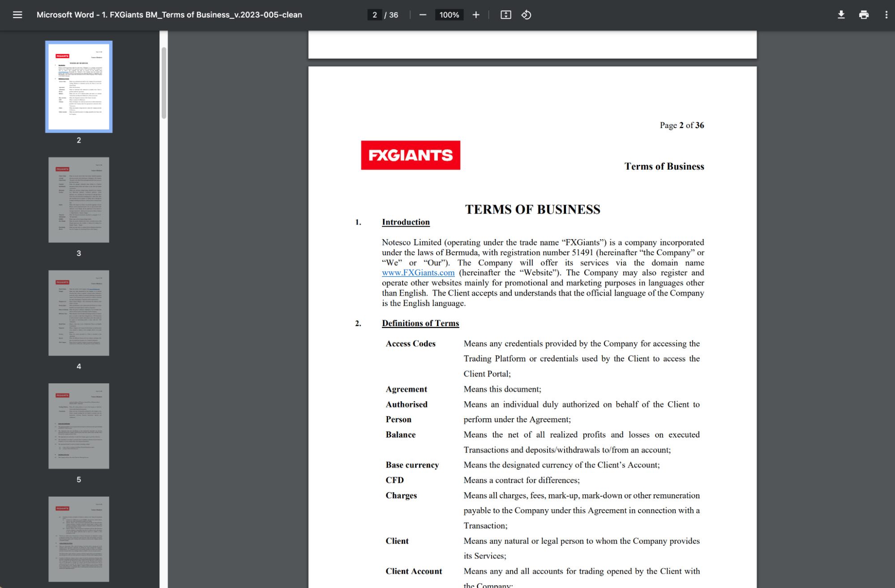Click the Definitions of Terms section heading
The width and height of the screenshot is (895, 588).
pyautogui.click(x=420, y=323)
